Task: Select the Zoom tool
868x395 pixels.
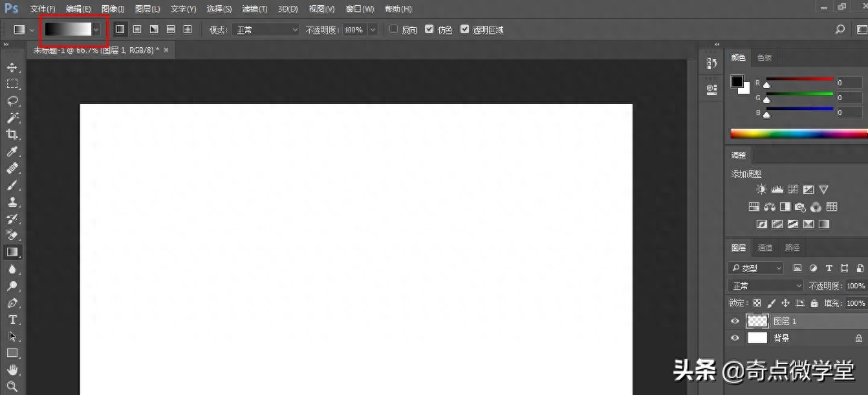Action: [12, 387]
